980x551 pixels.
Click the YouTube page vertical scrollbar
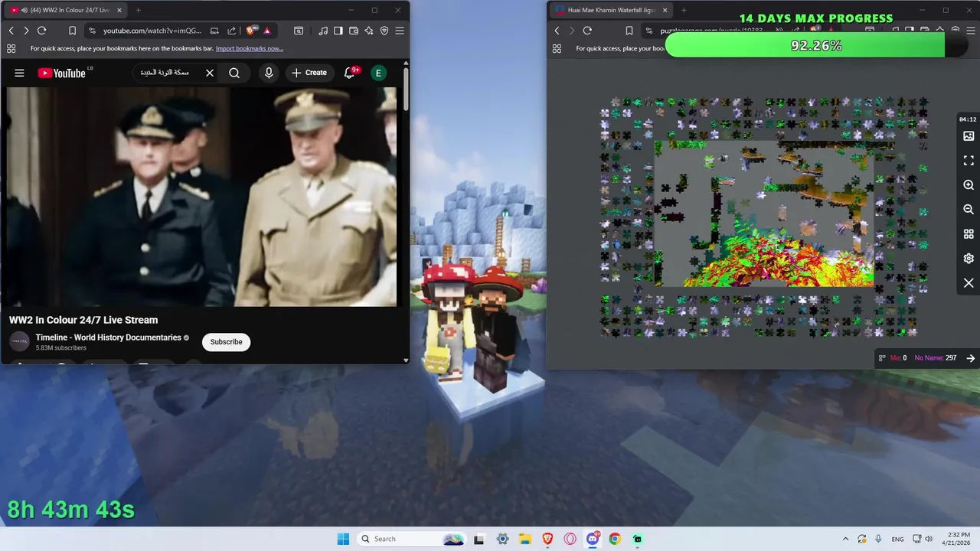click(x=406, y=88)
